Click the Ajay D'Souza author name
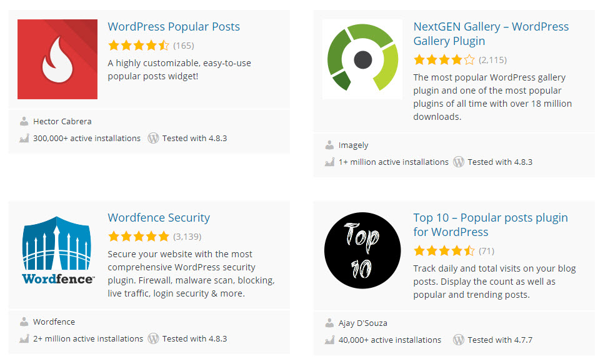Image resolution: width=603 pixels, height=364 pixels. pyautogui.click(x=362, y=323)
